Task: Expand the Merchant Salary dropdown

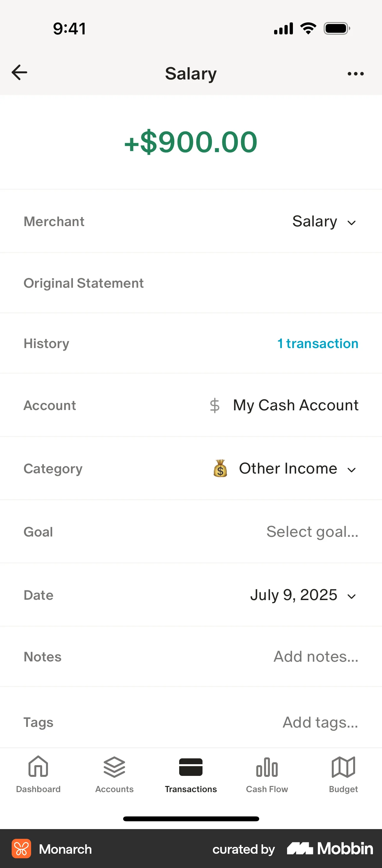Action: 324,222
